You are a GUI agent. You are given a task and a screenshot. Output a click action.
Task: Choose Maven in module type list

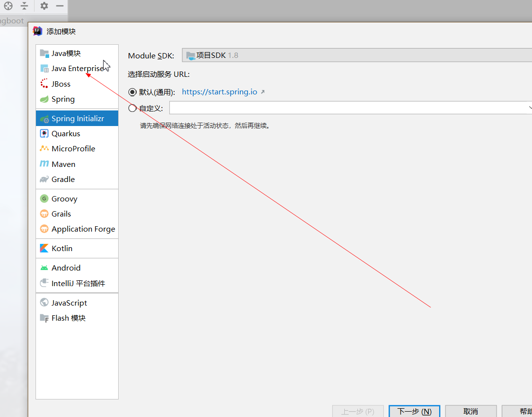click(77, 164)
